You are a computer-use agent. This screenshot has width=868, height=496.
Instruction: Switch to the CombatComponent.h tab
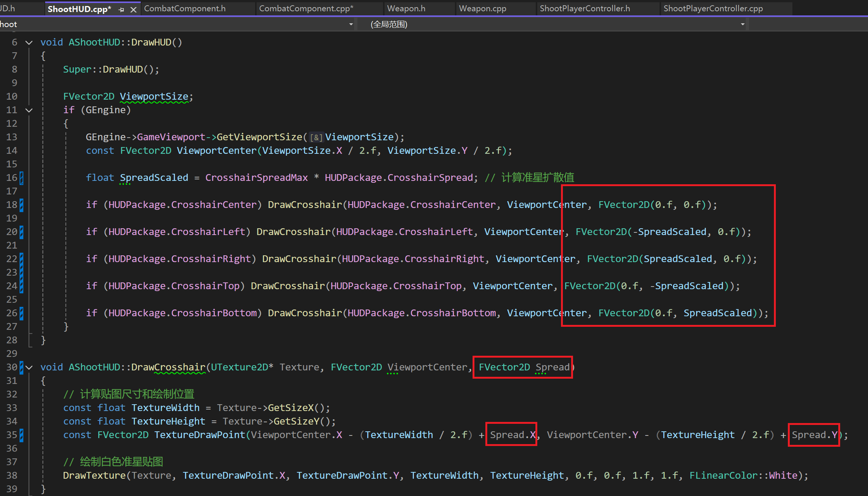click(x=185, y=9)
